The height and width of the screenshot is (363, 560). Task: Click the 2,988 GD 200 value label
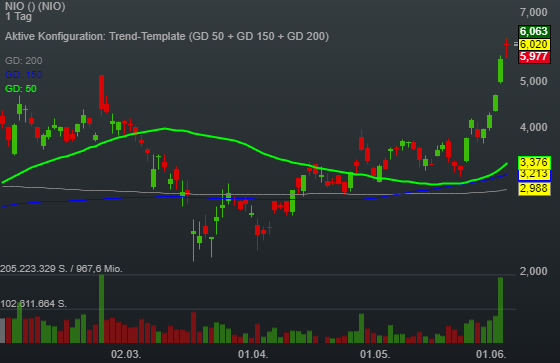click(x=534, y=188)
